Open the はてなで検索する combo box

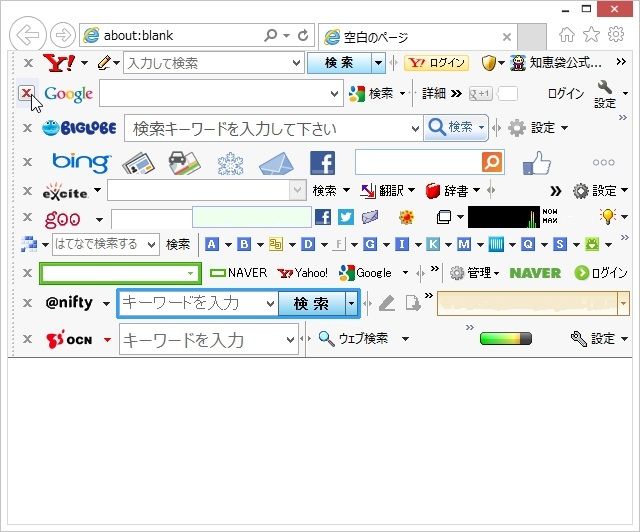click(106, 244)
